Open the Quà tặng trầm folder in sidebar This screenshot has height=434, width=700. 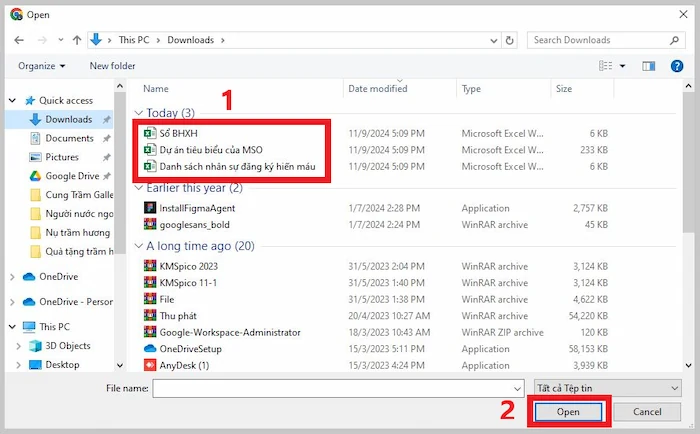(71, 251)
